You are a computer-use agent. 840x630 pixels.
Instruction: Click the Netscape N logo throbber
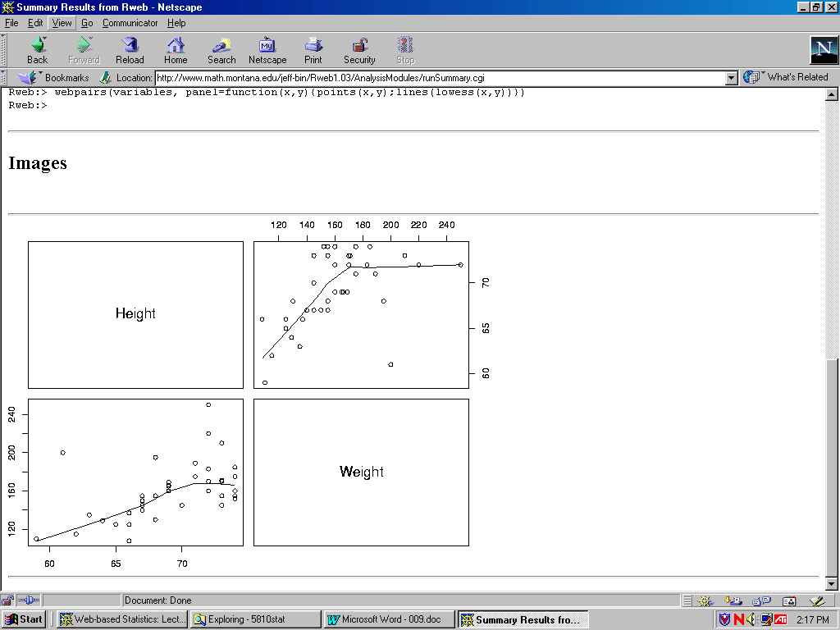click(823, 50)
